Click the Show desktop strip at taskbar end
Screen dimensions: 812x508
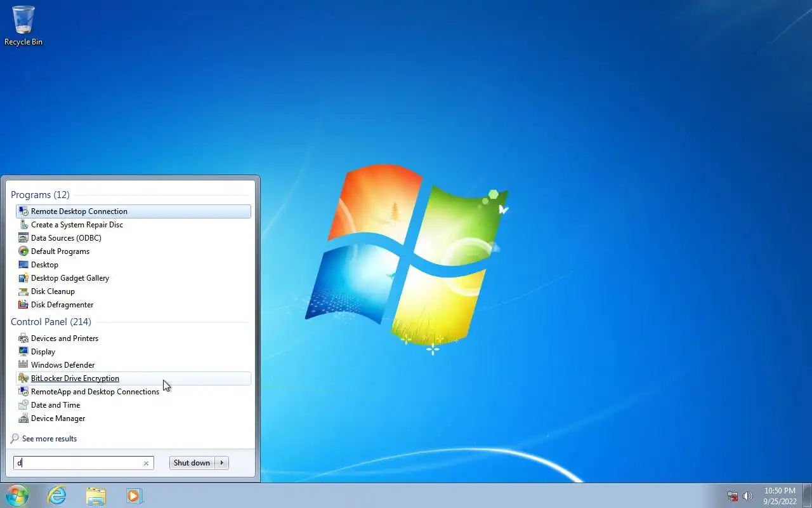tap(808, 496)
